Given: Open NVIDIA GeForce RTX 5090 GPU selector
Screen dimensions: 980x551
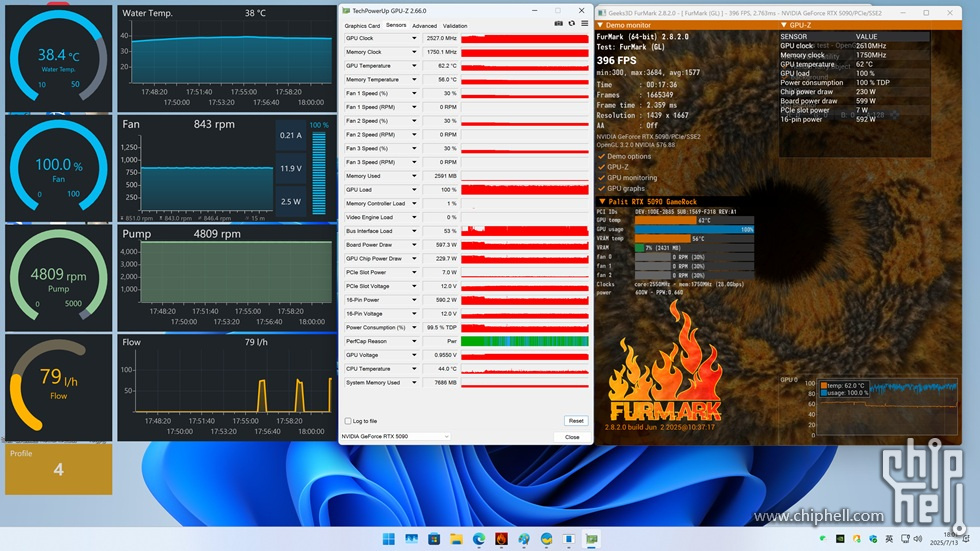Looking at the screenshot, I should click(395, 436).
